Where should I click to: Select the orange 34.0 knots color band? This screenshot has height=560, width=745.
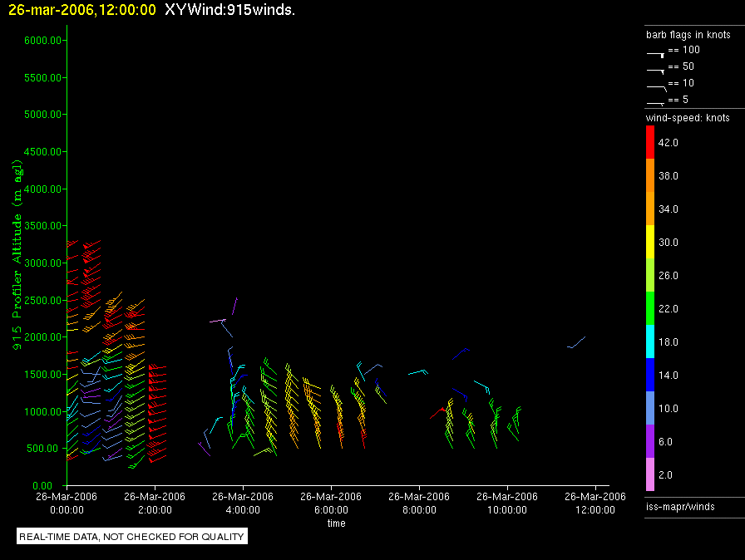[650, 209]
